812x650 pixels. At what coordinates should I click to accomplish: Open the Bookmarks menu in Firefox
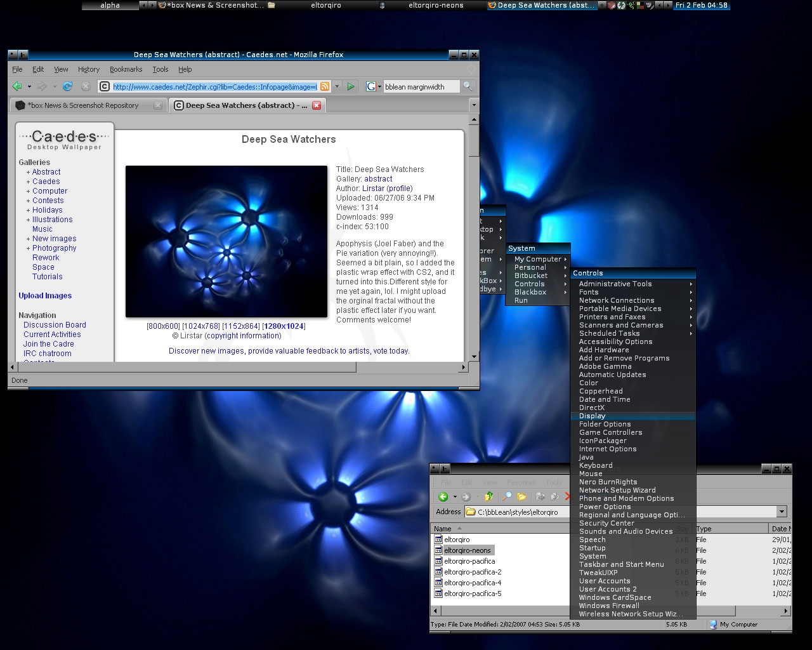click(x=126, y=69)
